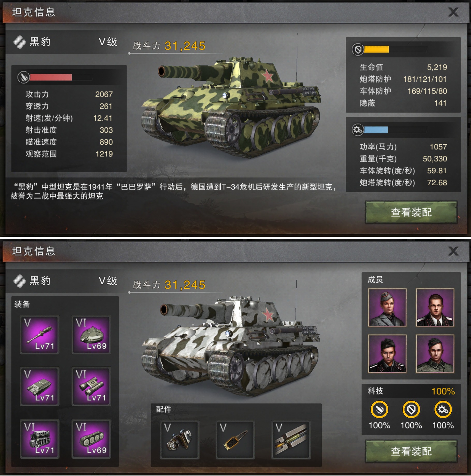Click 查看装配 button in upper panel
Screen dimensions: 471x476
click(x=411, y=212)
